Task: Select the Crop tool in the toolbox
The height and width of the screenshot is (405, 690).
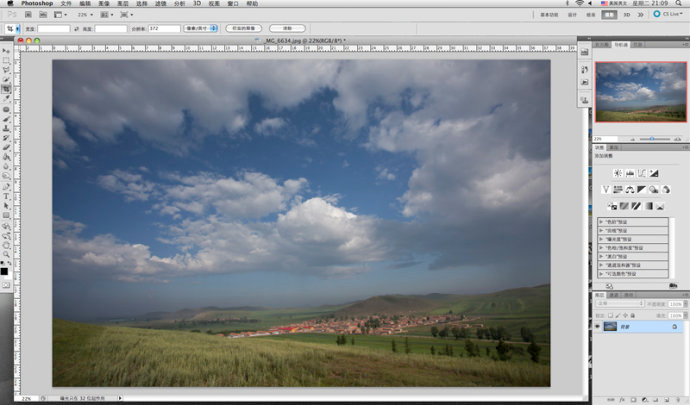Action: (6, 89)
